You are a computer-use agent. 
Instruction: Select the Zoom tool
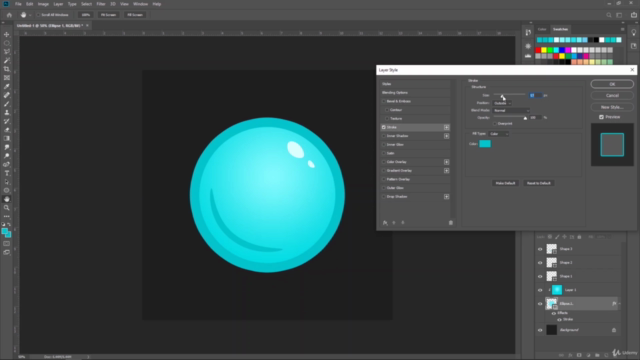click(x=7, y=208)
